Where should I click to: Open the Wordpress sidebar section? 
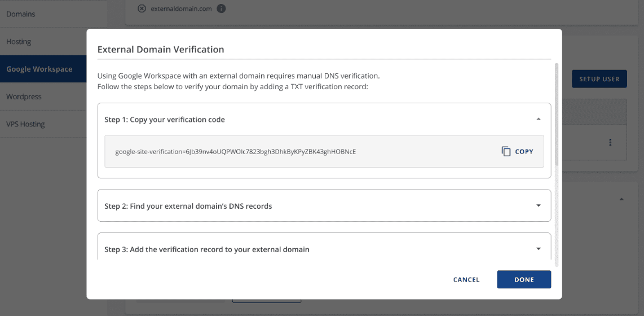pos(24,96)
